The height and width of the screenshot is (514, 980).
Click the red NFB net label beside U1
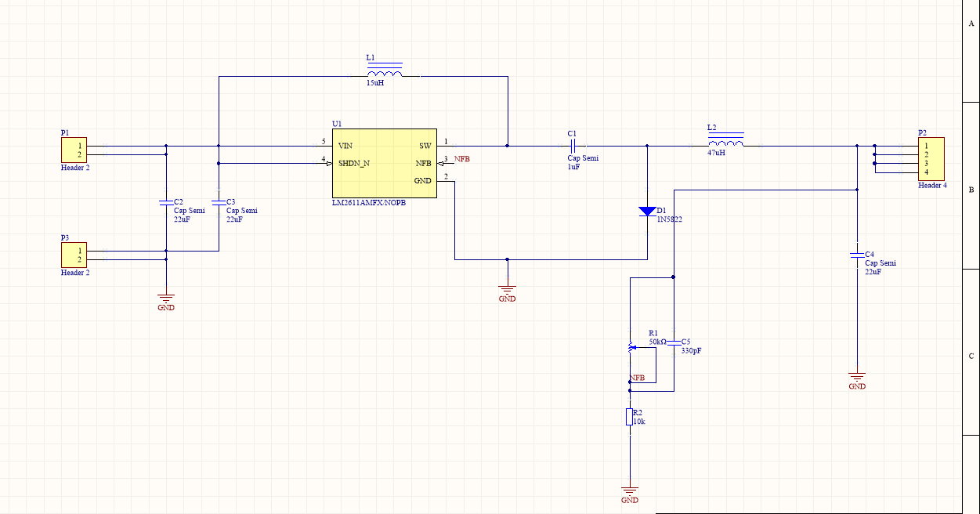pos(462,159)
